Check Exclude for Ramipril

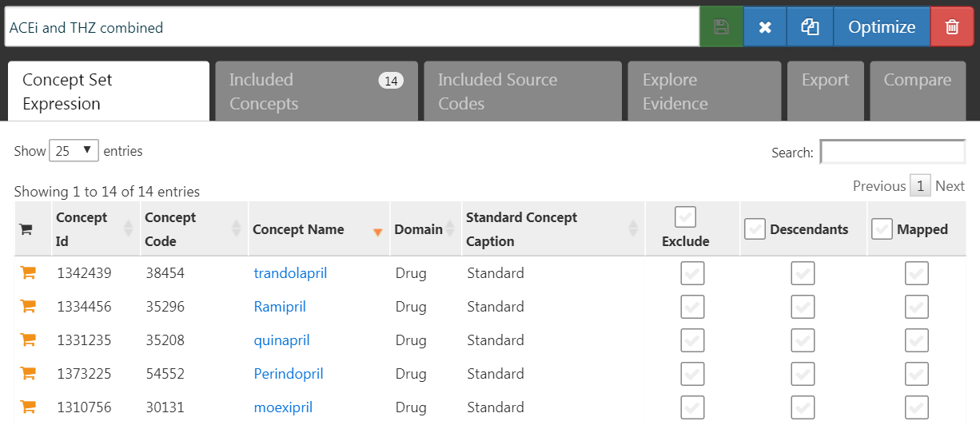[x=692, y=307]
